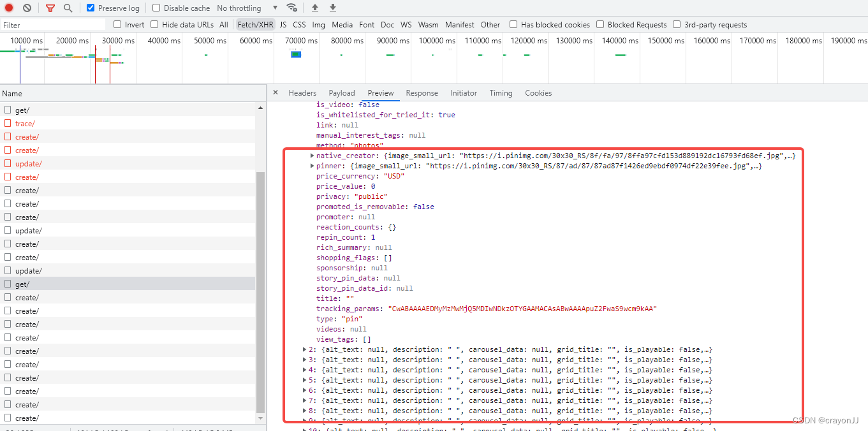The height and width of the screenshot is (431, 868).
Task: Import HAR file with upload arrow
Action: (314, 8)
